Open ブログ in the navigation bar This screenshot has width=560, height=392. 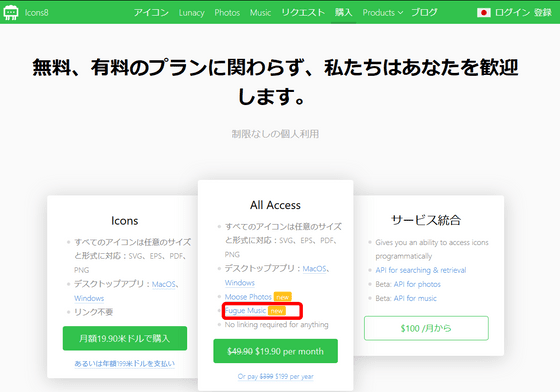(424, 12)
